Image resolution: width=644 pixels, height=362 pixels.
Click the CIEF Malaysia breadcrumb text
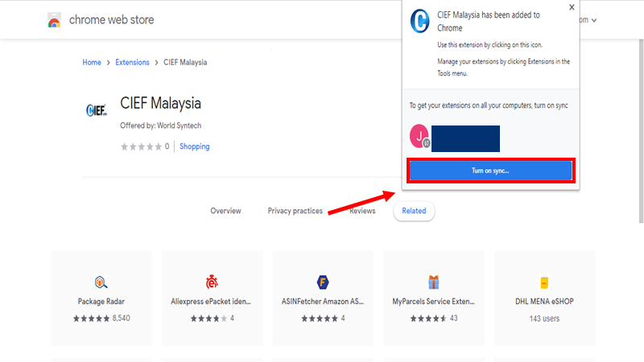click(x=185, y=63)
